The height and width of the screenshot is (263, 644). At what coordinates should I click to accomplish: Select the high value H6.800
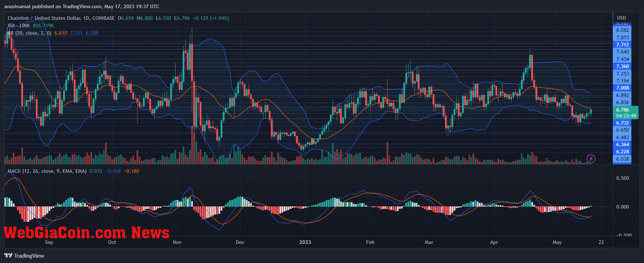[x=145, y=18]
